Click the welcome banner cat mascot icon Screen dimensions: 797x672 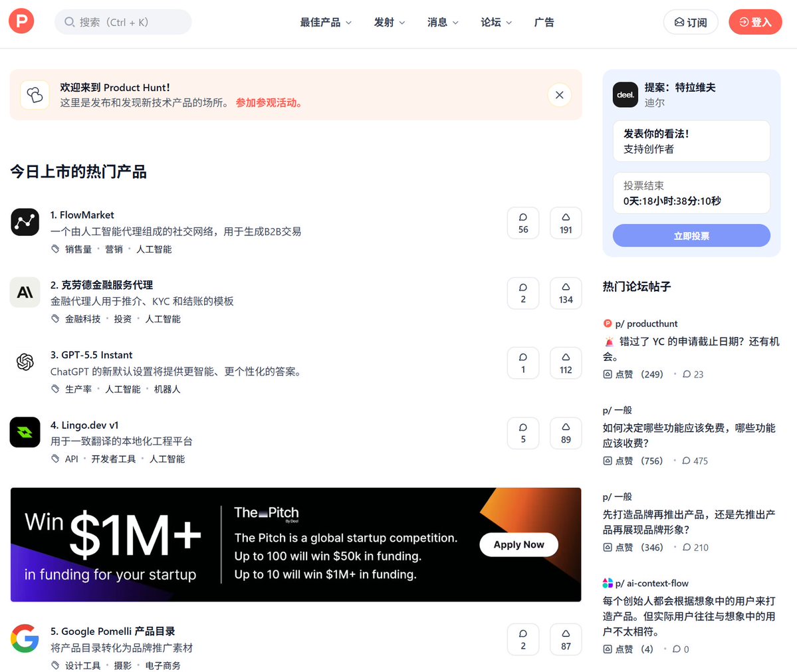click(35, 94)
